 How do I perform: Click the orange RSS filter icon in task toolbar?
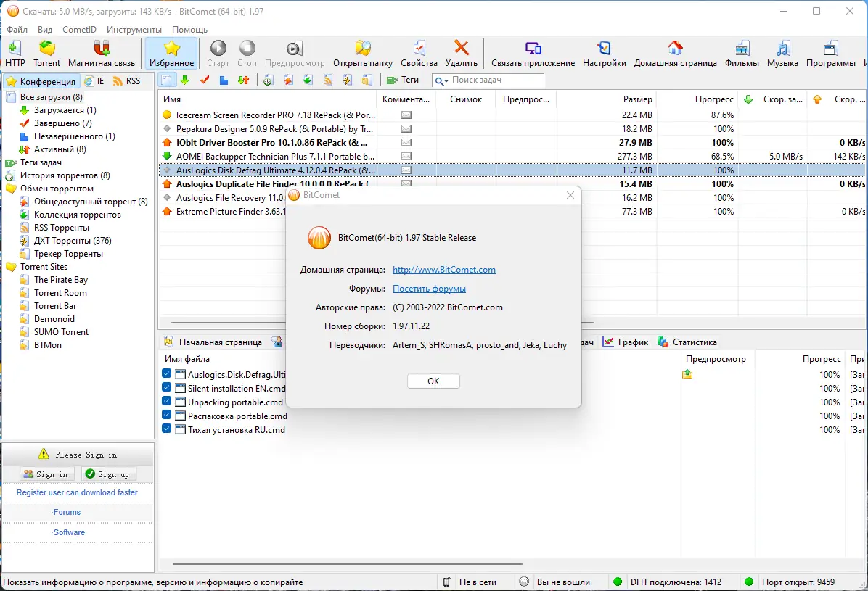pos(328,80)
